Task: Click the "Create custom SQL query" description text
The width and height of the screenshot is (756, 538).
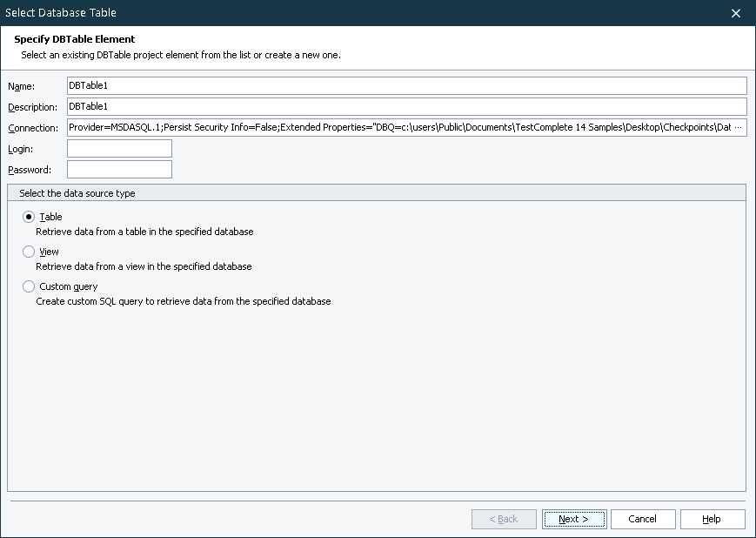Action: click(x=183, y=301)
